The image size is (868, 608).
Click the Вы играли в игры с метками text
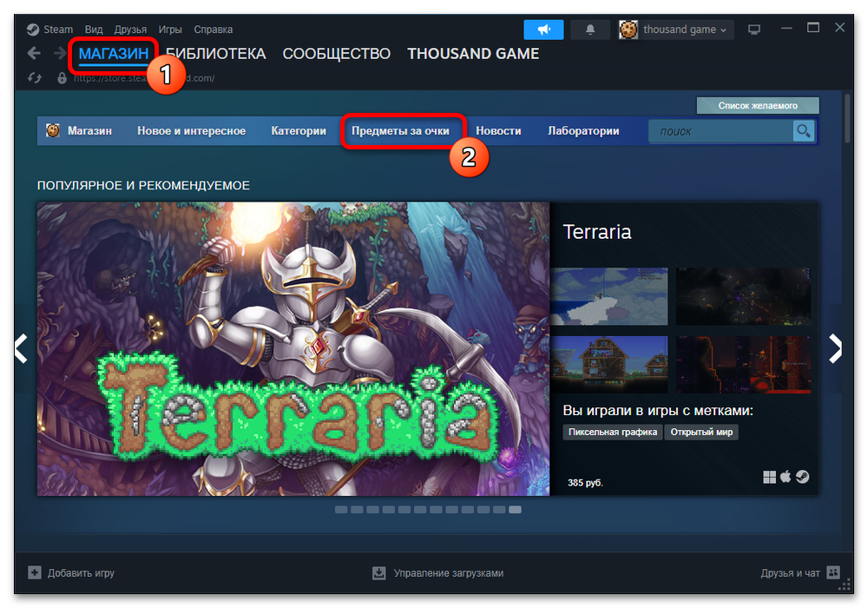[658, 410]
